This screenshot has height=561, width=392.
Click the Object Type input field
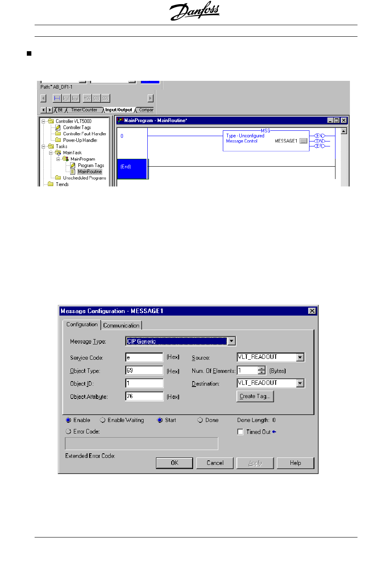pyautogui.click(x=144, y=370)
